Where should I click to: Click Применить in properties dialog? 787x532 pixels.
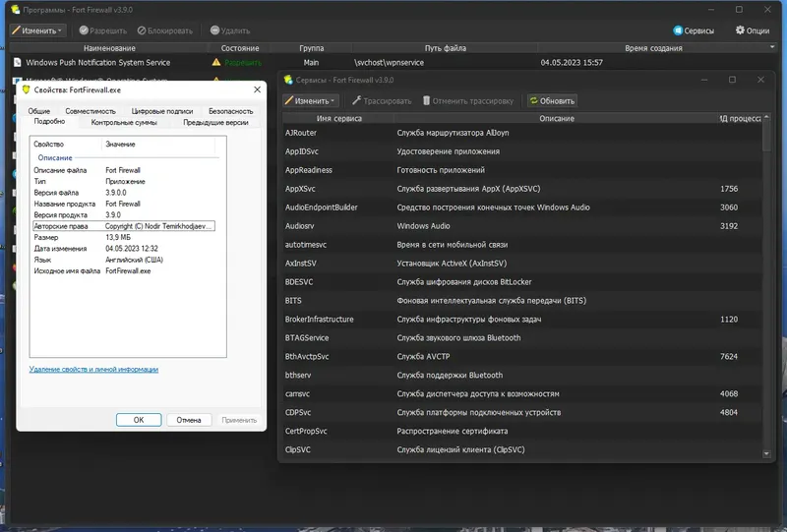click(239, 420)
